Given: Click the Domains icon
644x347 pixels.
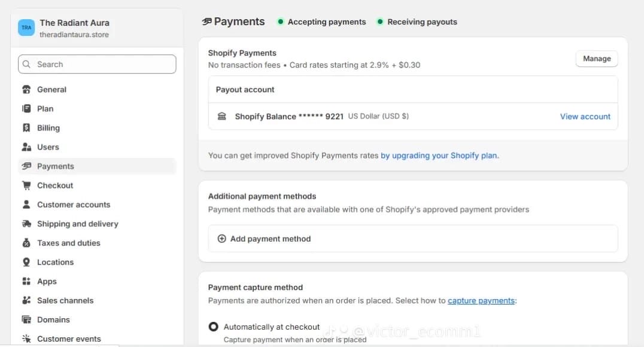Looking at the screenshot, I should click(x=26, y=319).
